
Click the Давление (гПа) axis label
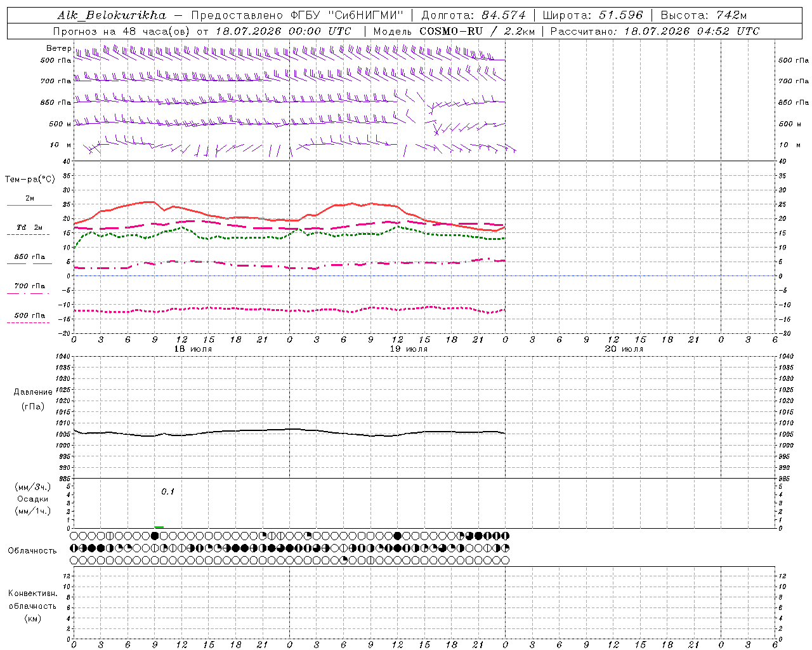(x=33, y=399)
